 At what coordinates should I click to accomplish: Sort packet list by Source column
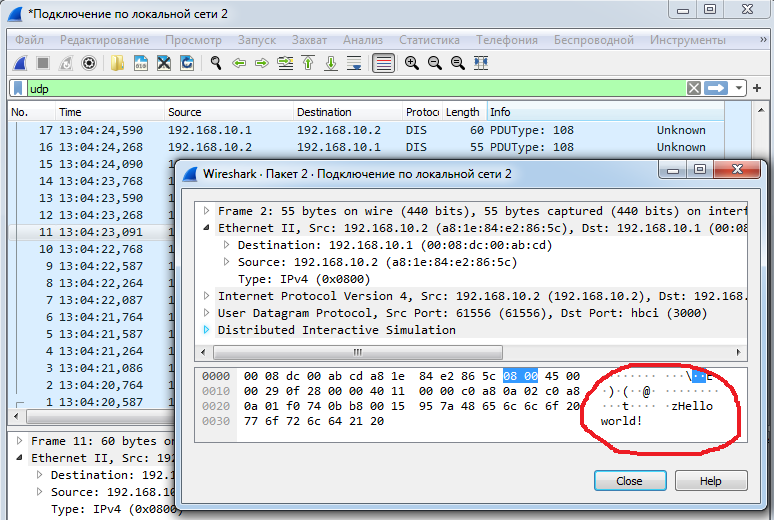(229, 112)
